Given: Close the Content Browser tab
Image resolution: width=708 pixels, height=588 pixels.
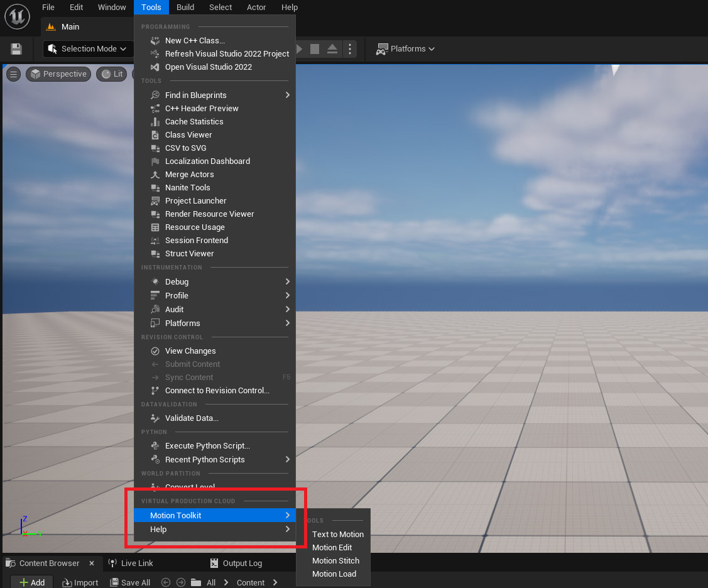Looking at the screenshot, I should (x=92, y=563).
